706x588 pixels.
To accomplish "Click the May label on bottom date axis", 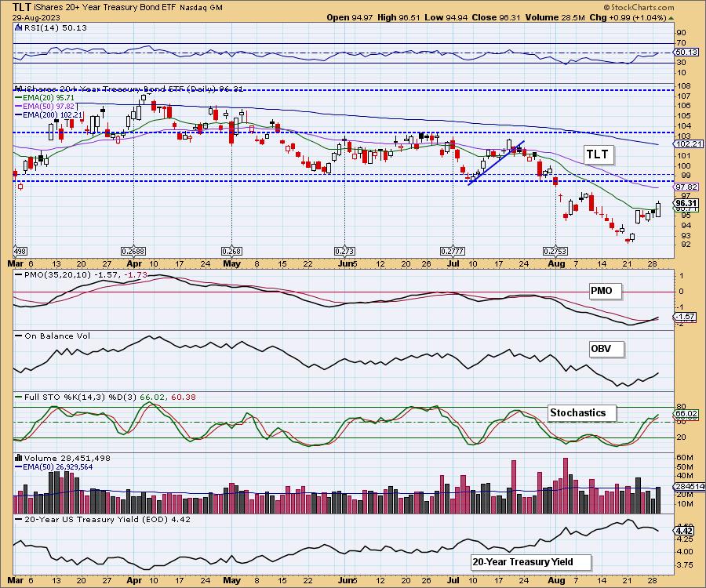I will 231,580.
